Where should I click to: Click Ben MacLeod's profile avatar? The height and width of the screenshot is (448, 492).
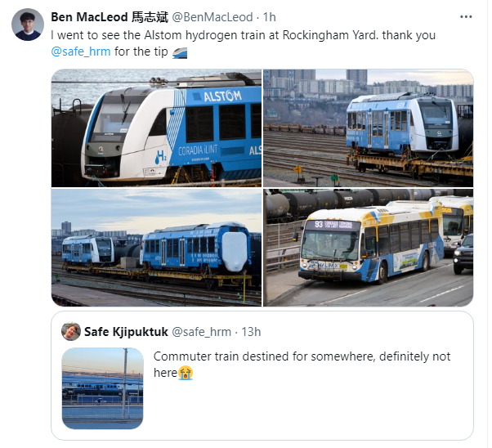(x=28, y=25)
